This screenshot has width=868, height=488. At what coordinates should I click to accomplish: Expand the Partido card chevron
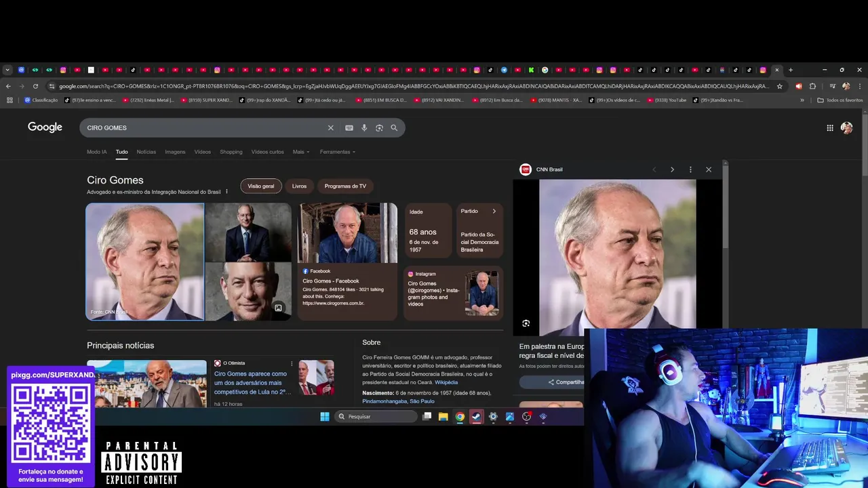coord(494,211)
